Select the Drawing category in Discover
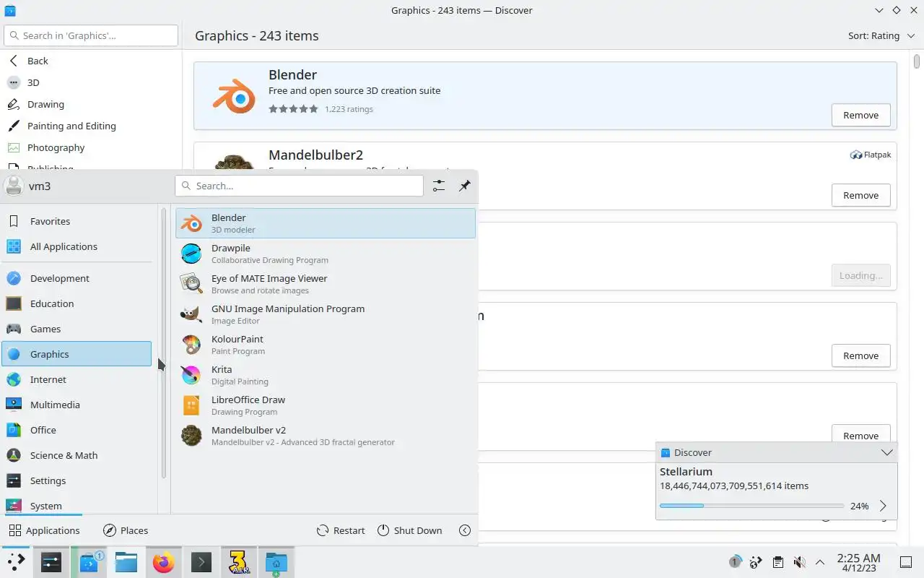Viewport: 924px width, 578px height. (x=91, y=104)
